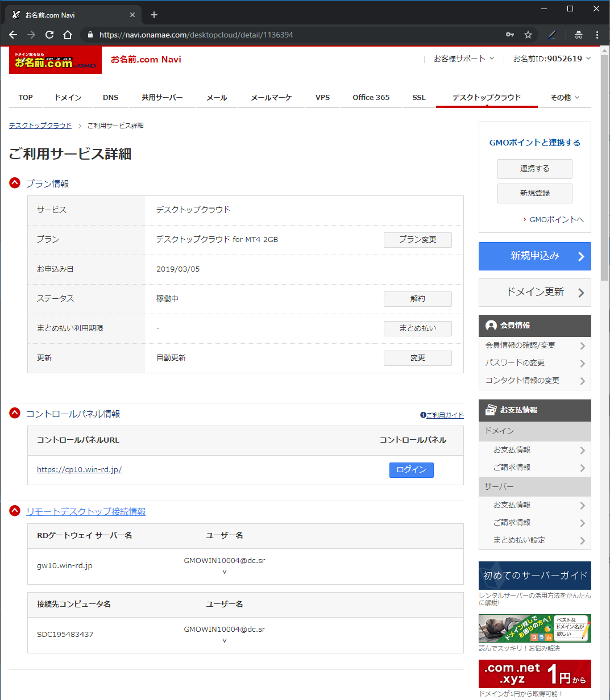The height and width of the screenshot is (700, 610).
Task: Open ドメイン ご請求情報 link
Action: pyautogui.click(x=512, y=467)
